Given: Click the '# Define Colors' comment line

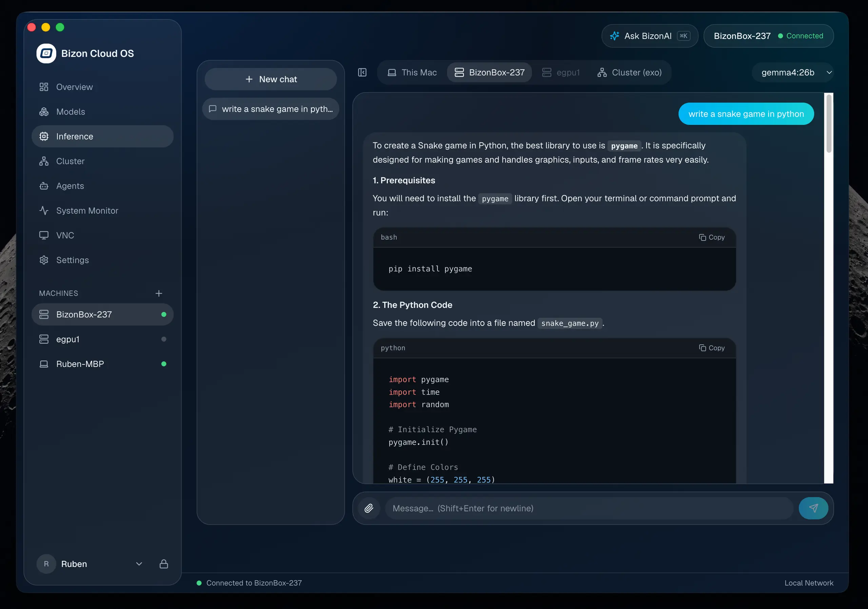Looking at the screenshot, I should tap(423, 467).
